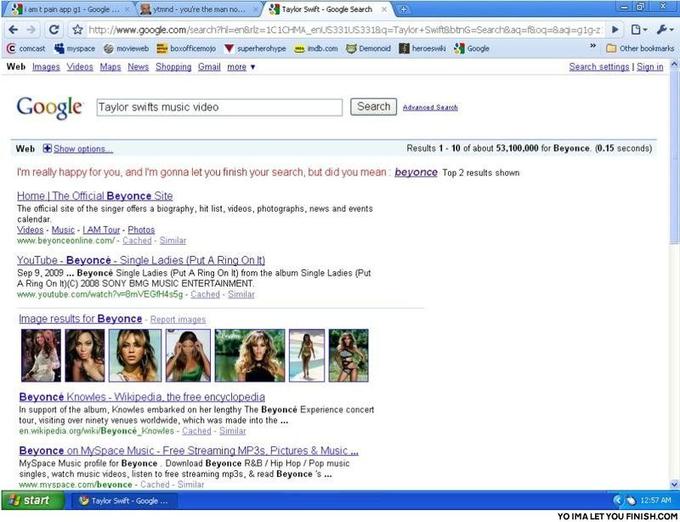Open the Gmail link
680x522 pixels.
(209, 67)
